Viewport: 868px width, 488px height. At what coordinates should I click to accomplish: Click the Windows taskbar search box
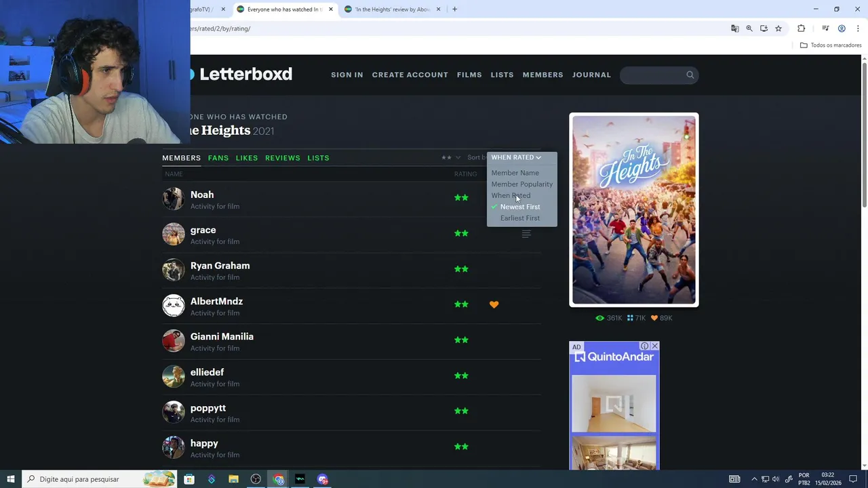pos(100,479)
